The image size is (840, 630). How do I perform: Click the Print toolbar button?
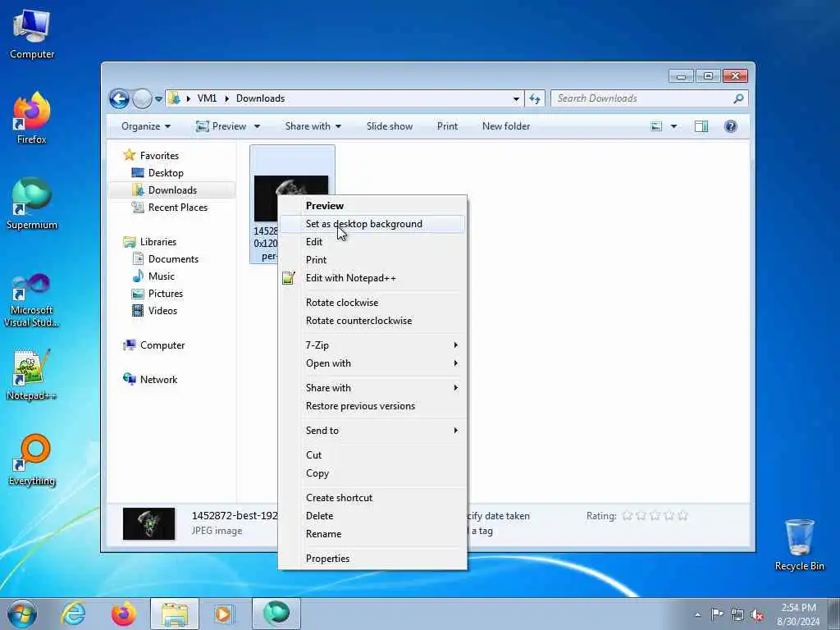pos(447,126)
